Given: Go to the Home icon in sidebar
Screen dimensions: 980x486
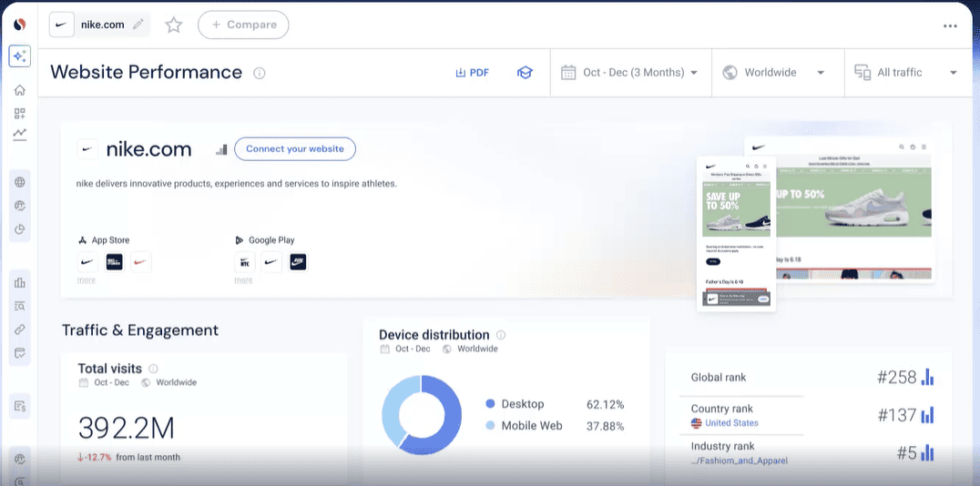Looking at the screenshot, I should tap(19, 90).
